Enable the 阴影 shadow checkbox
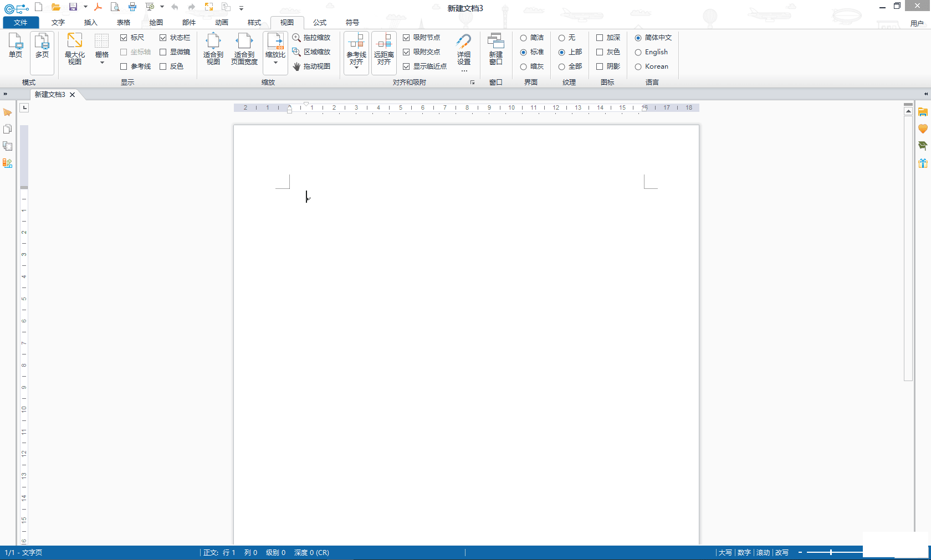 click(x=600, y=66)
